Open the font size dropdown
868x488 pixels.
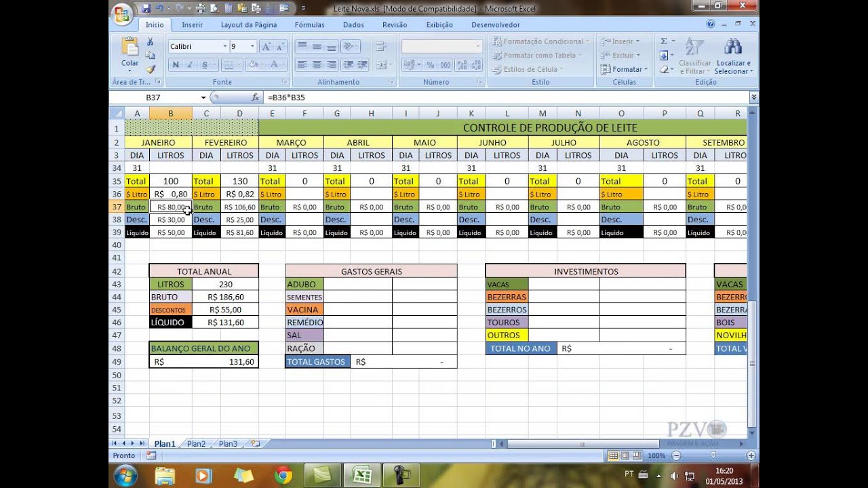[x=253, y=47]
